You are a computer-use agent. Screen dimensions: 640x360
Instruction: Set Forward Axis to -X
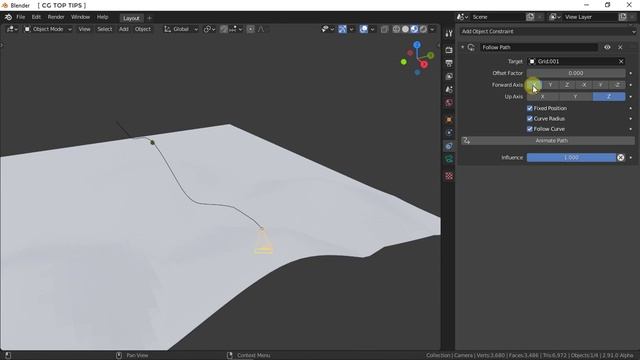pos(584,85)
